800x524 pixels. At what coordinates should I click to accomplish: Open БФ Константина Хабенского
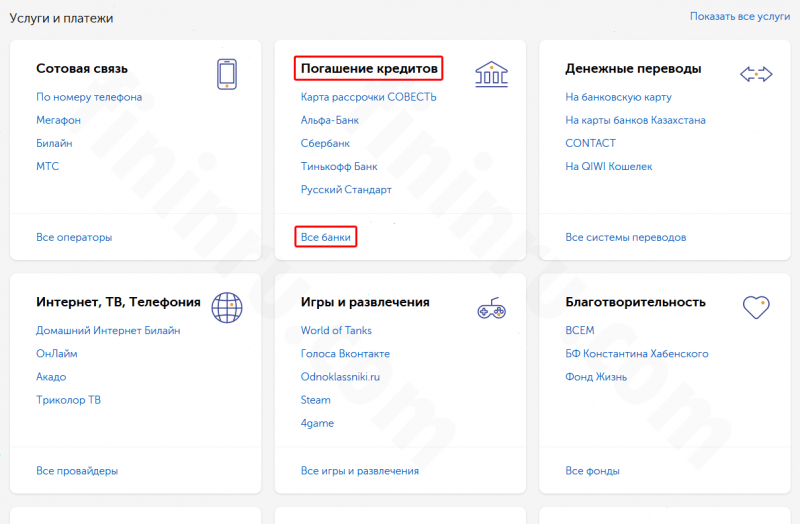click(637, 354)
